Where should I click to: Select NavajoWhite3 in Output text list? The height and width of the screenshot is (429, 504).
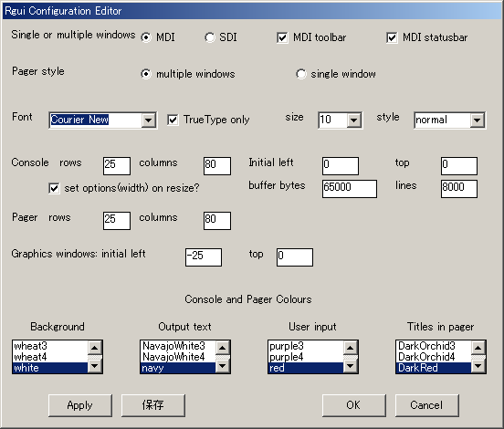click(178, 346)
